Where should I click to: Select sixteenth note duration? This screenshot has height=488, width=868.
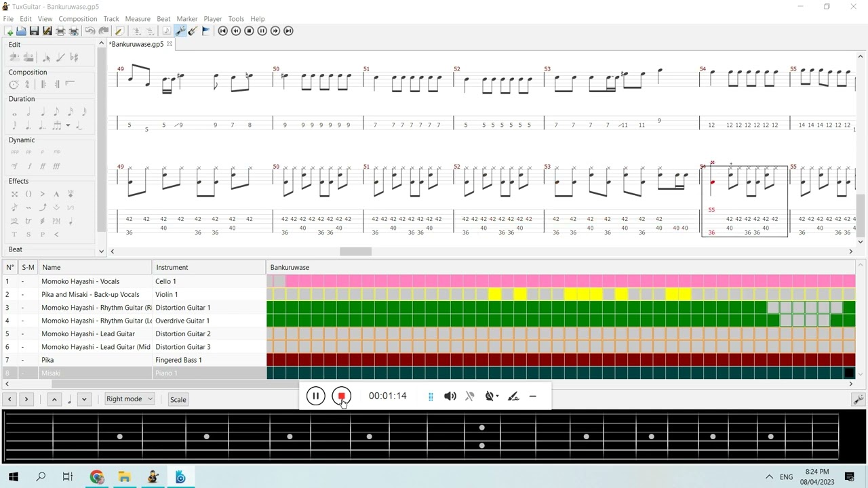(x=71, y=112)
